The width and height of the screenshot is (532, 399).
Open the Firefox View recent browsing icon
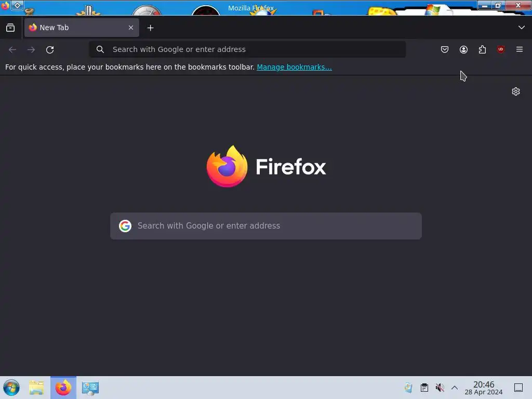click(x=10, y=28)
